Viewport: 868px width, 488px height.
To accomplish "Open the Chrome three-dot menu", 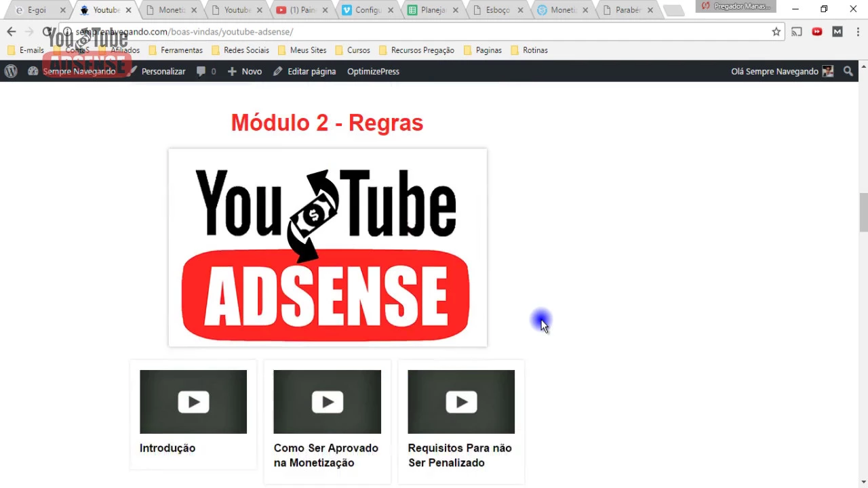I will pos(858,32).
